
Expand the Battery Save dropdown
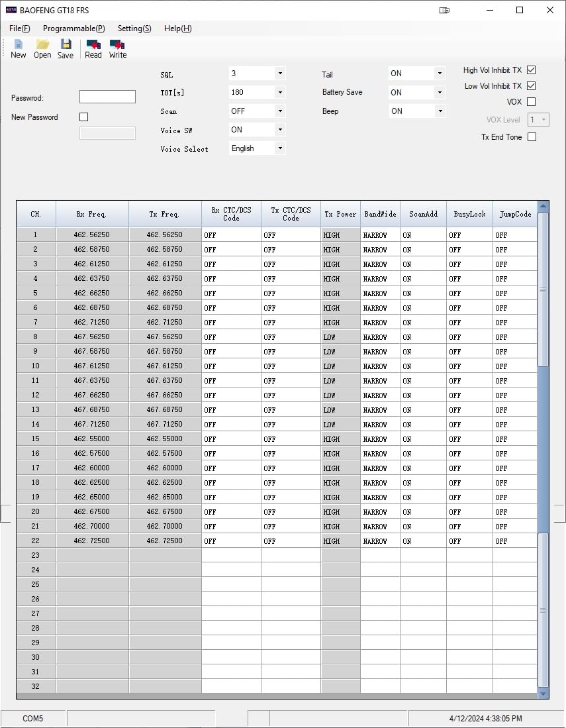(x=440, y=92)
